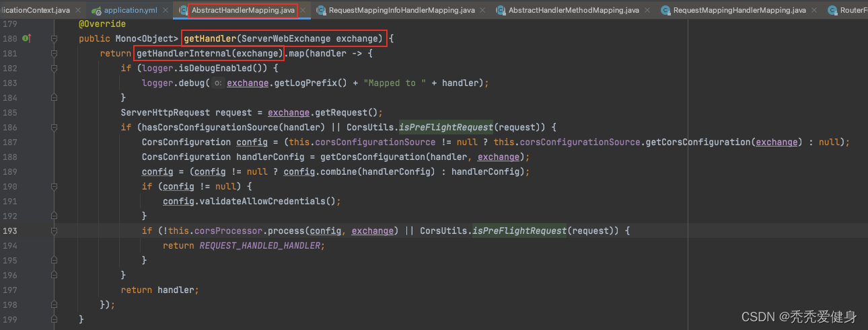868x330 pixels.
Task: Click config.combine call on line 189
Action: pos(320,171)
